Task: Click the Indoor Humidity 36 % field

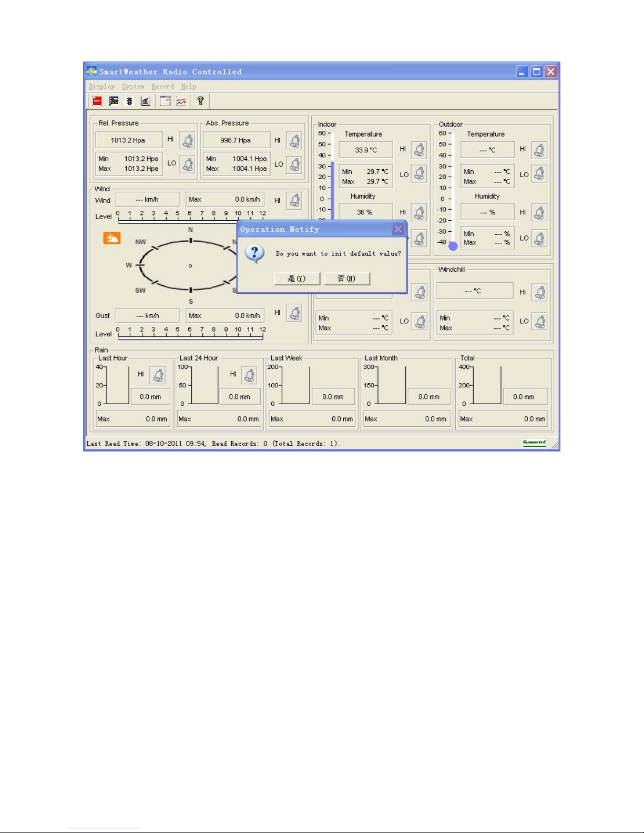Action: click(x=366, y=212)
